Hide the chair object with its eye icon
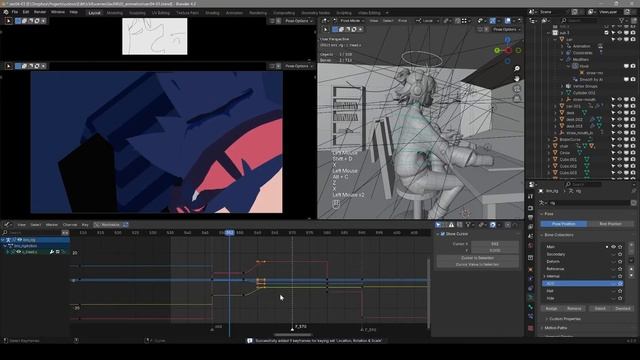Viewport: 640px width, 360px height. (620, 146)
